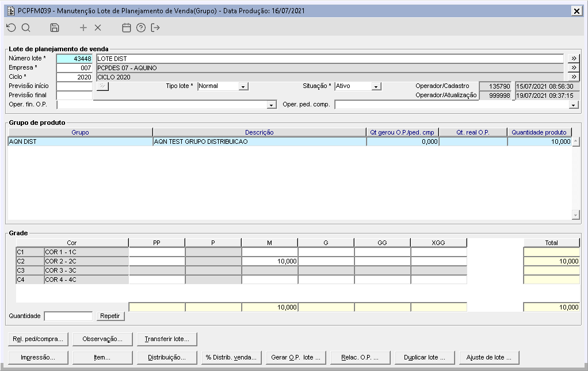Click the Distribuição... button
588x371 pixels.
click(167, 358)
